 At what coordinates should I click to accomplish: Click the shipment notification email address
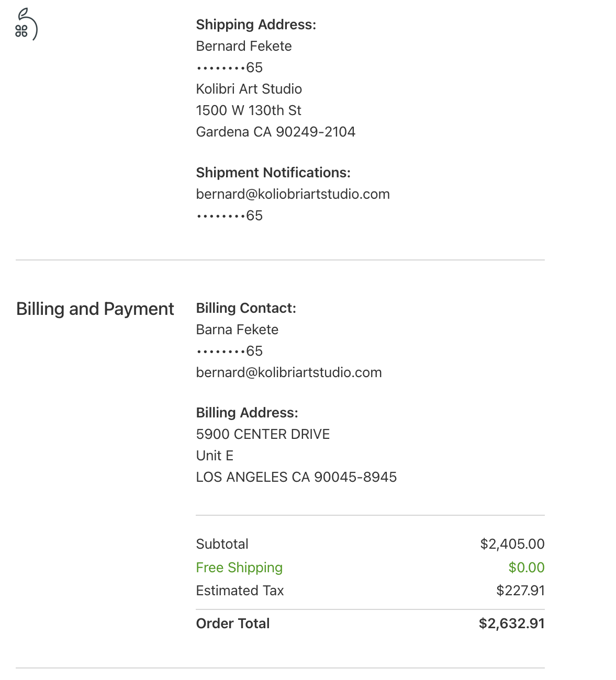[x=293, y=194]
